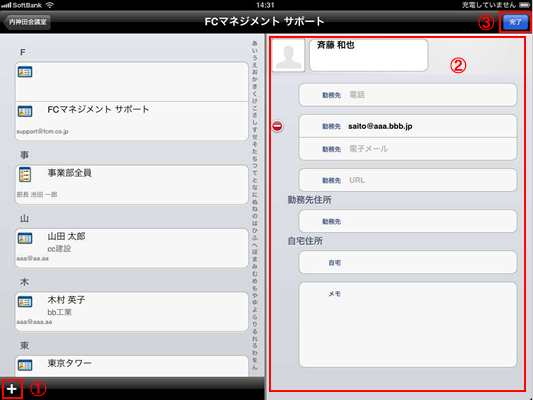Tap the blank contact row under F

(x=132, y=82)
